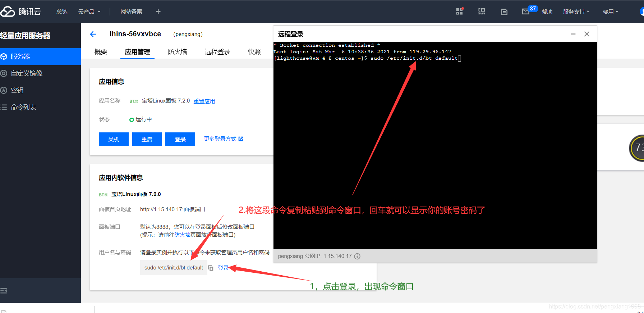
Task: Click the info icon beside 公网IP
Action: [x=357, y=256]
